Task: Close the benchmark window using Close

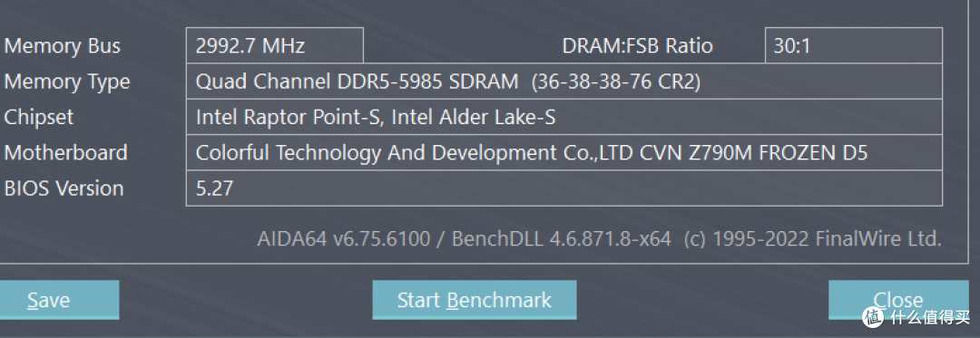Action: click(x=898, y=300)
